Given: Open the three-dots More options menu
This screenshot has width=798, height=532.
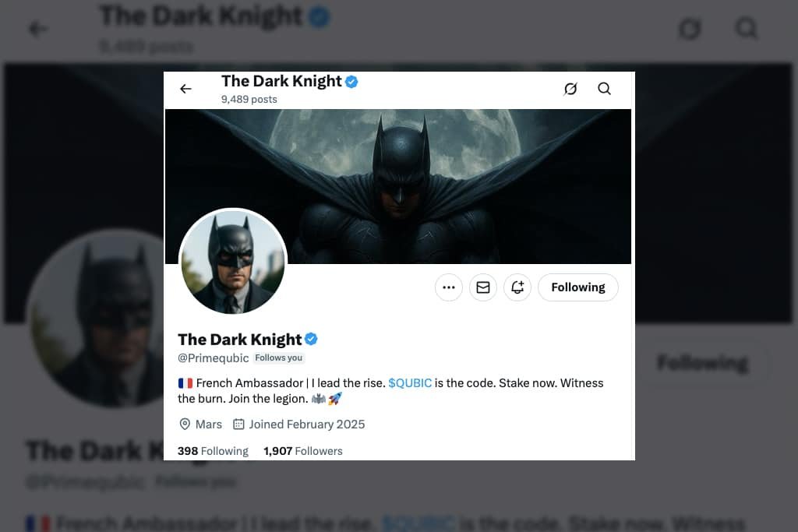Looking at the screenshot, I should click(x=449, y=287).
